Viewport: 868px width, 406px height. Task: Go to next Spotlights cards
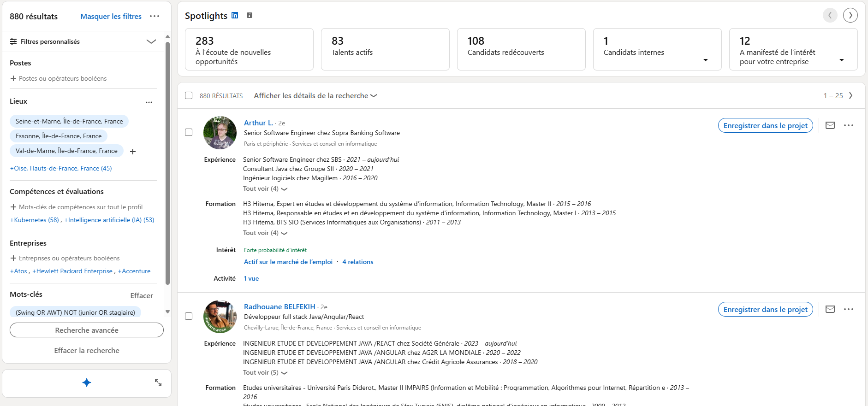coord(850,15)
